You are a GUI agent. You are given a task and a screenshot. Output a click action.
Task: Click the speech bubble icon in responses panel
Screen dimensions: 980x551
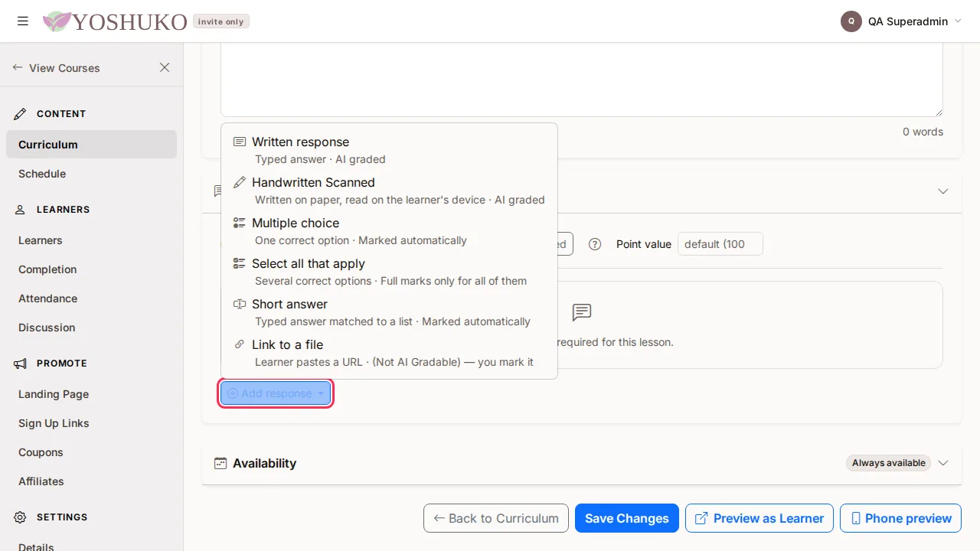pyautogui.click(x=582, y=312)
